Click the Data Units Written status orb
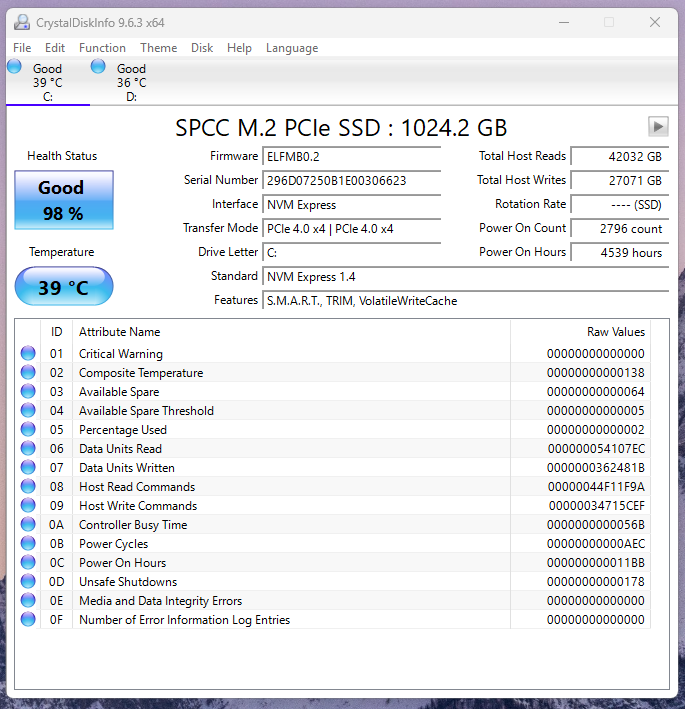The width and height of the screenshot is (685, 709). coord(28,467)
